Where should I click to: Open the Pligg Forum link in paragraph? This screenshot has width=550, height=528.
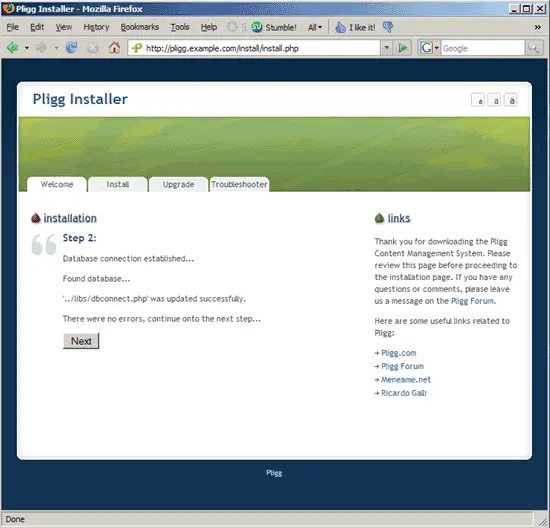coord(472,301)
